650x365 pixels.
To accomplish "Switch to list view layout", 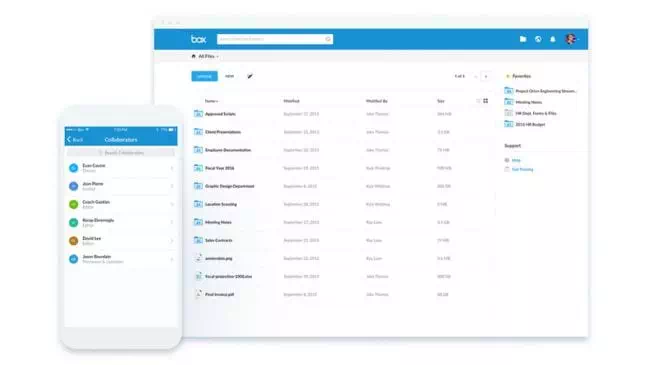I will click(478, 101).
